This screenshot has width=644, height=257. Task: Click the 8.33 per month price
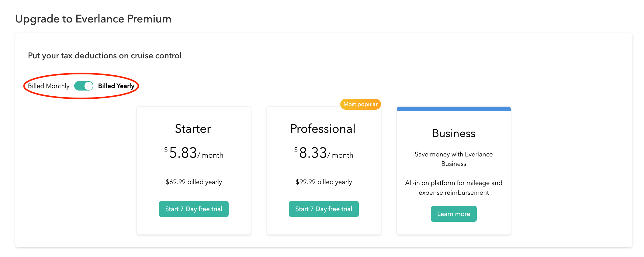point(324,152)
